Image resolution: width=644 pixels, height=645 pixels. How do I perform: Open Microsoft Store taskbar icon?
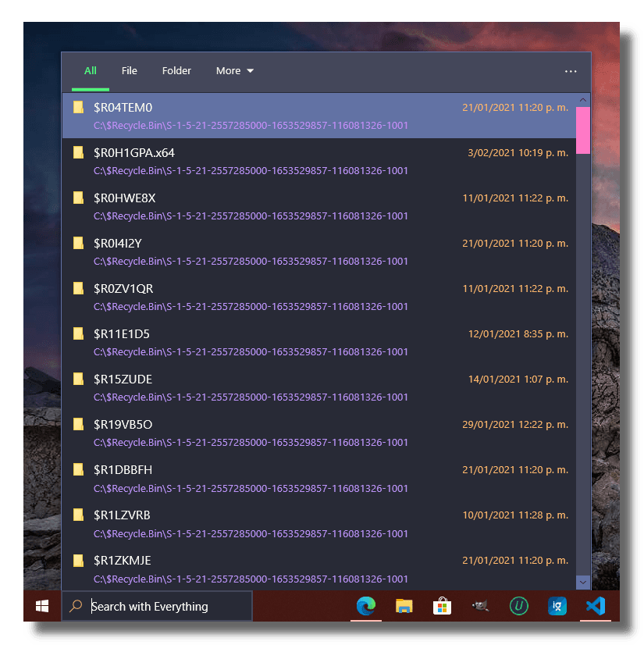tap(442, 606)
